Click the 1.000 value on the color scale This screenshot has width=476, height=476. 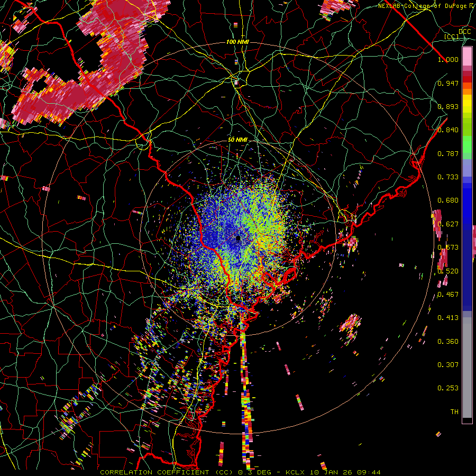(448, 59)
